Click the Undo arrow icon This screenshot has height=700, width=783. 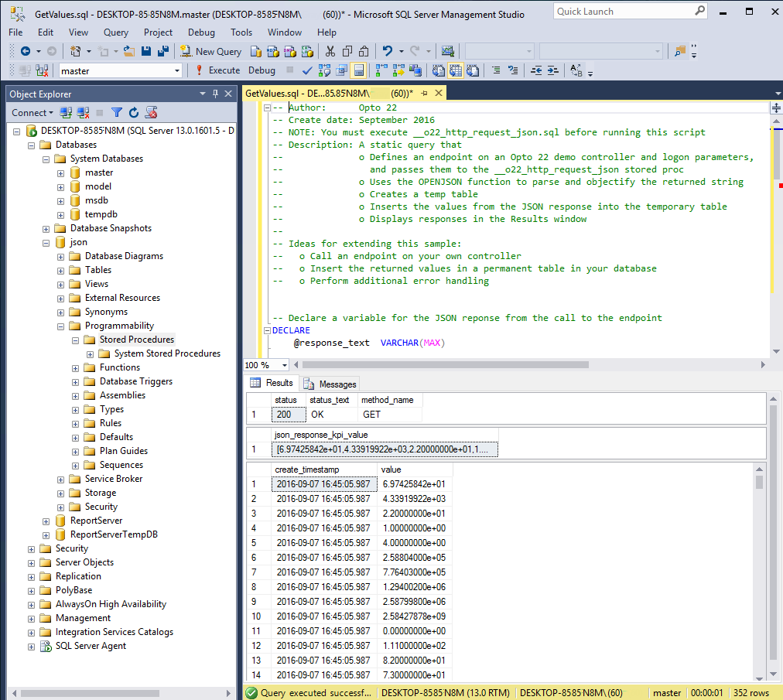pyautogui.click(x=388, y=51)
